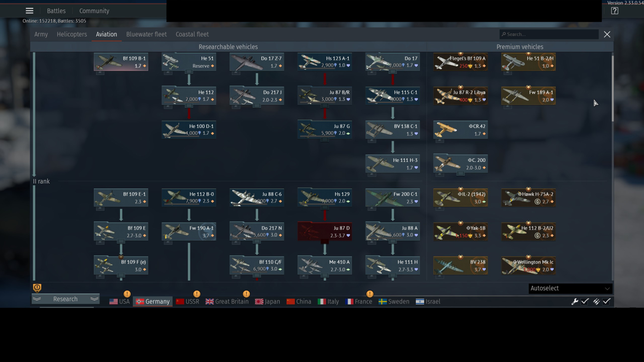
Task: Select the Hs 129 aircraft card
Action: click(325, 198)
